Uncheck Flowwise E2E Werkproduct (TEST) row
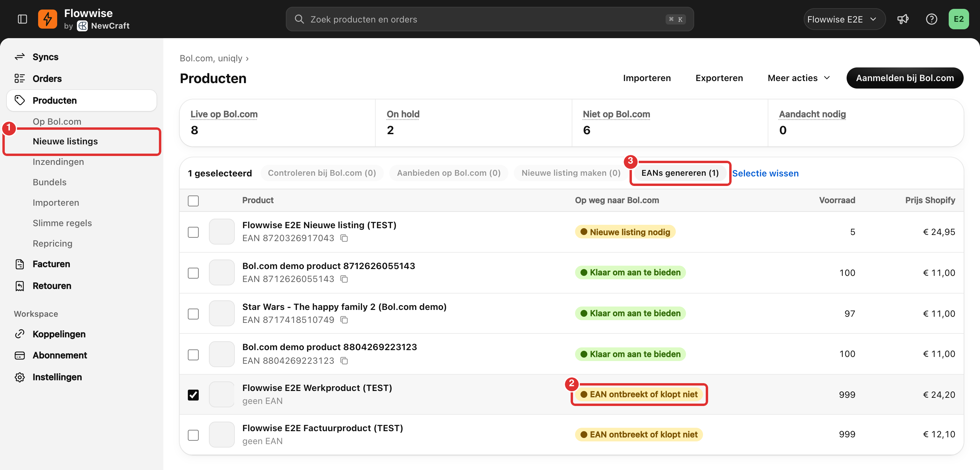This screenshot has height=470, width=980. click(193, 395)
